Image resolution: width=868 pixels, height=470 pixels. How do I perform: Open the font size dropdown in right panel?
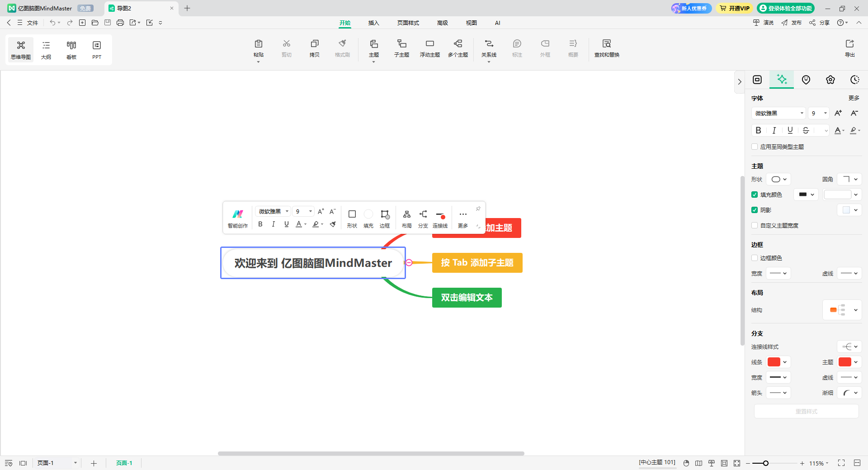[x=819, y=113]
